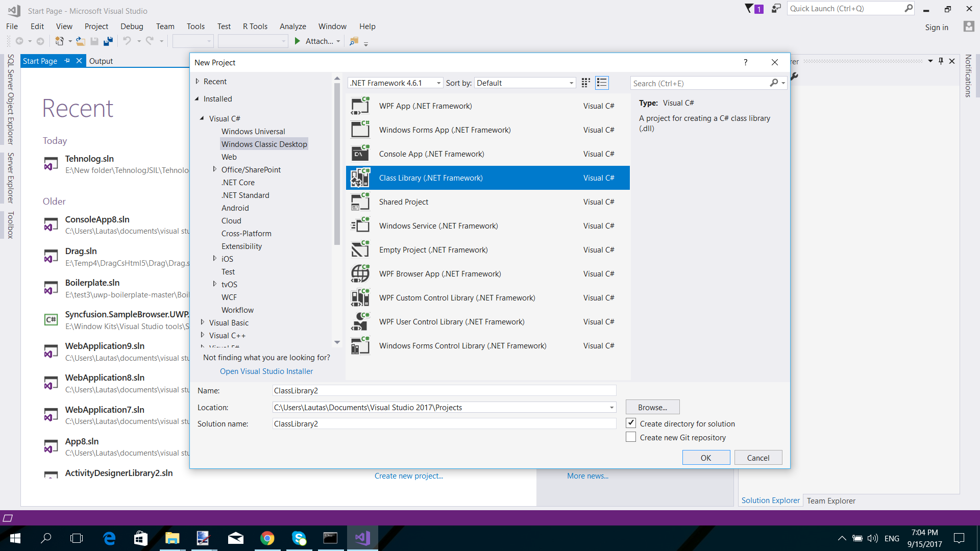
Task: Click the Find in Files toolbar icon
Action: click(354, 41)
